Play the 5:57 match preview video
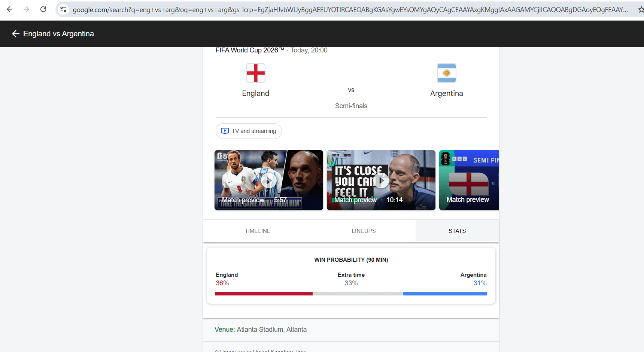 click(x=269, y=180)
